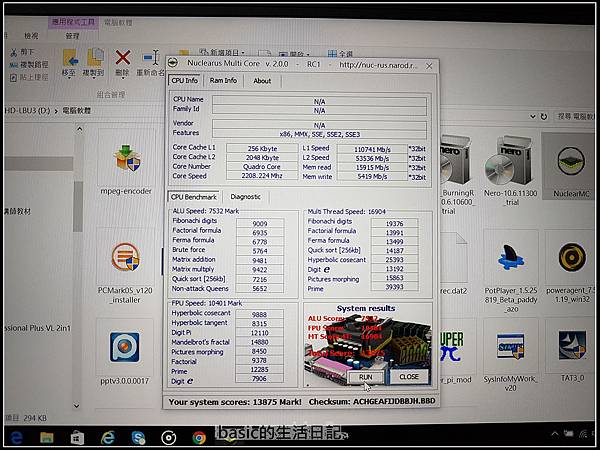Open the 新增項目 dropdown in ribbon

click(223, 52)
